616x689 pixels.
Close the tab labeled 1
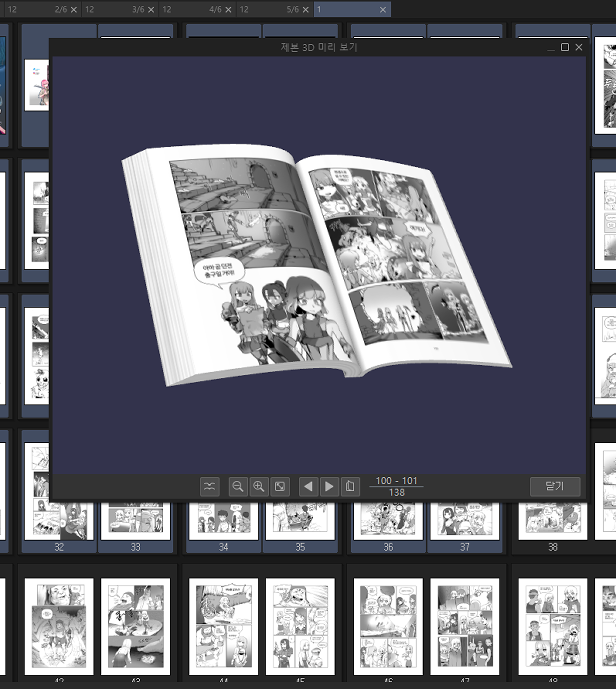pyautogui.click(x=383, y=10)
